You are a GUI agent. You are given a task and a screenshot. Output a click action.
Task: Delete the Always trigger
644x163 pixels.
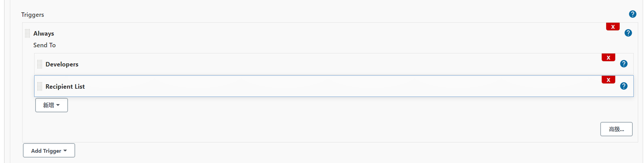click(x=613, y=27)
